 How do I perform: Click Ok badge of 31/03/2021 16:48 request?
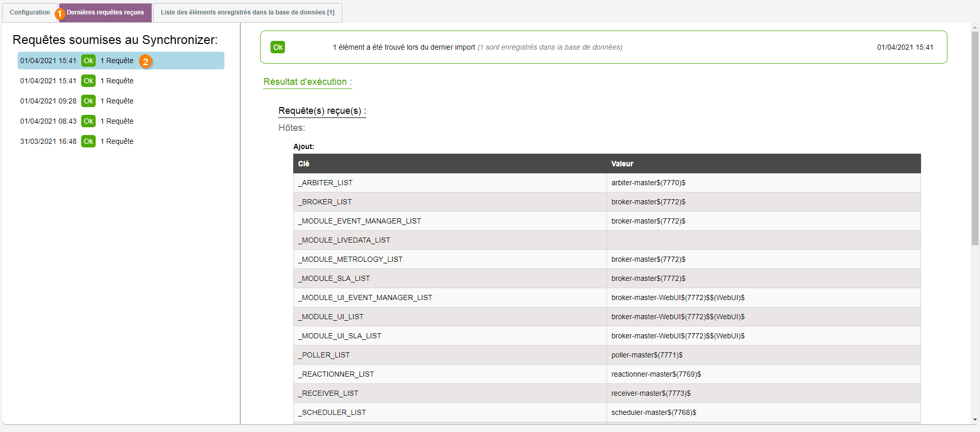point(88,141)
